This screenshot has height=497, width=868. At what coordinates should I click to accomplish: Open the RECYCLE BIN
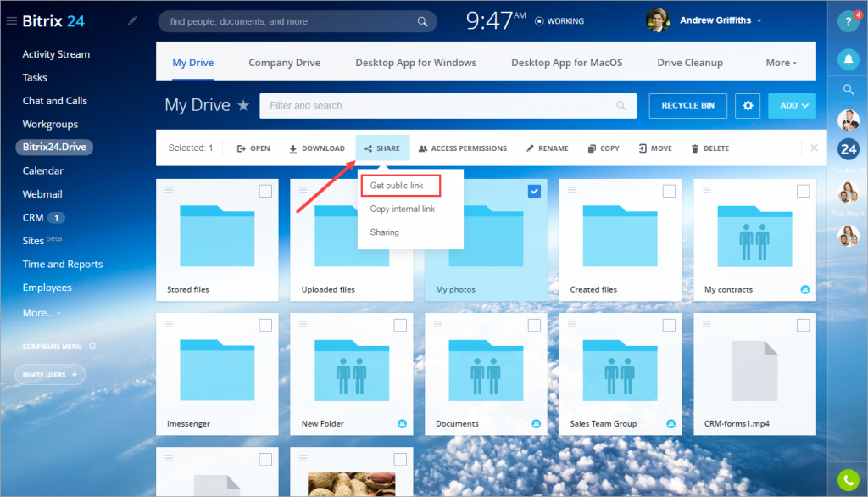[687, 105]
